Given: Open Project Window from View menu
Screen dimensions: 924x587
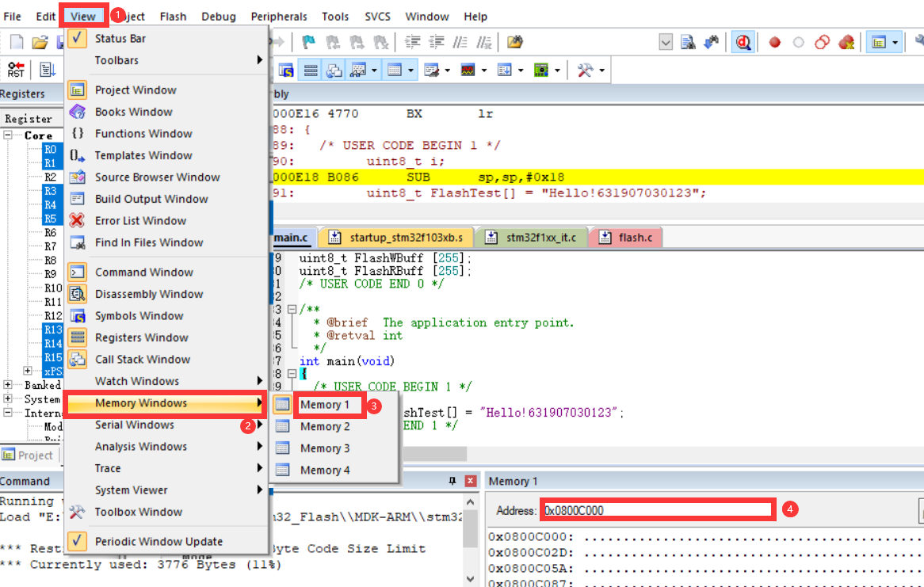Looking at the screenshot, I should [166, 90].
